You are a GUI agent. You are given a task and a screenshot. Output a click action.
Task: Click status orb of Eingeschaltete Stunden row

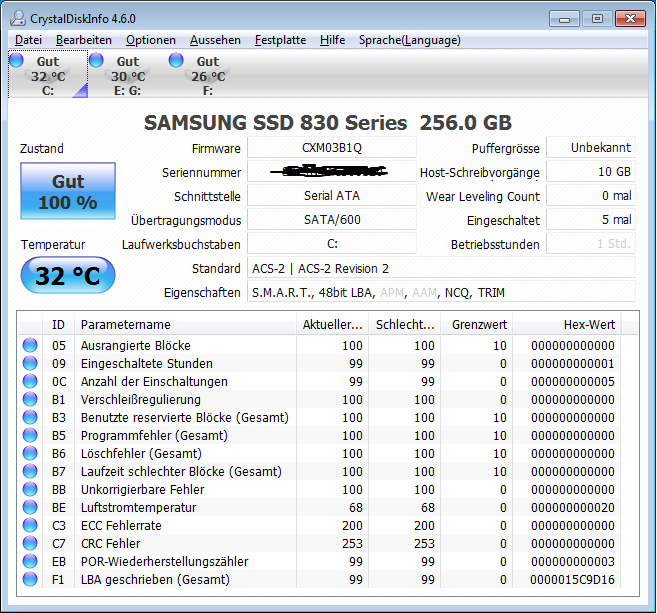point(30,363)
